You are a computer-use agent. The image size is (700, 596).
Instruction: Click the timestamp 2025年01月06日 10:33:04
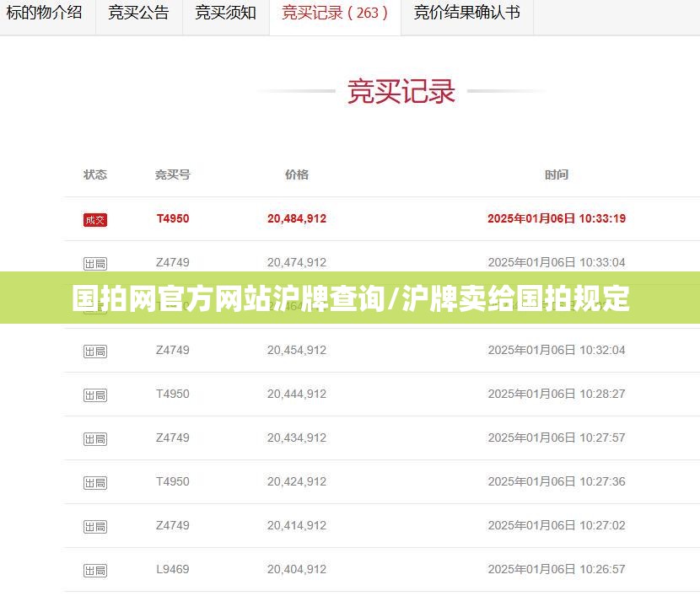point(557,262)
